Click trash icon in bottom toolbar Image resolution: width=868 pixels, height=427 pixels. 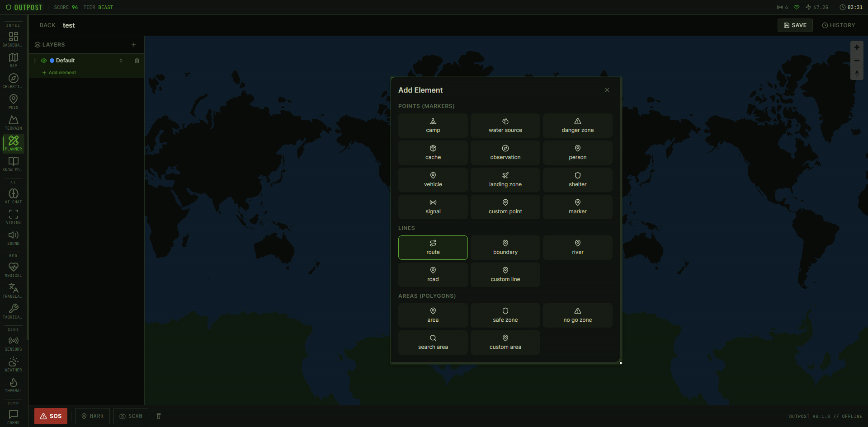click(x=159, y=416)
